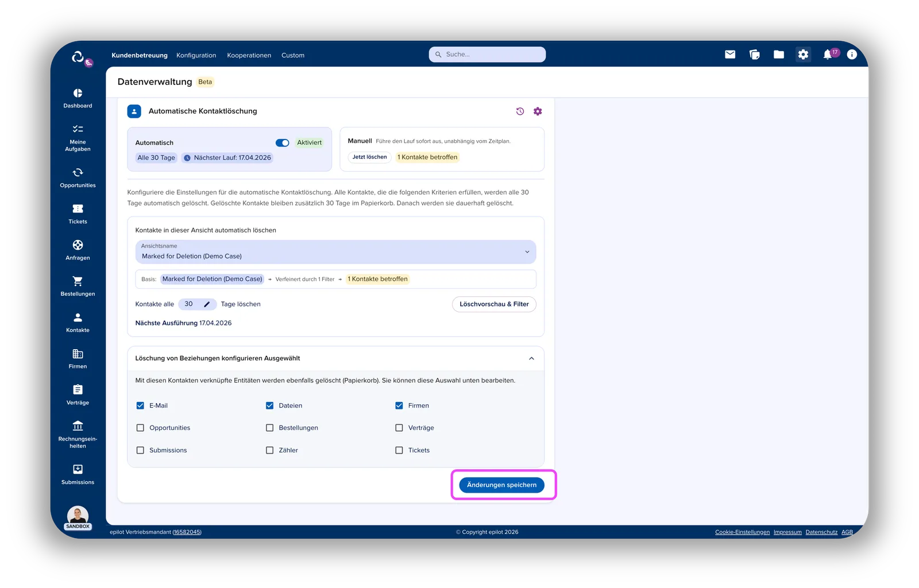Check the Bestellungen checkbox

[x=269, y=428]
